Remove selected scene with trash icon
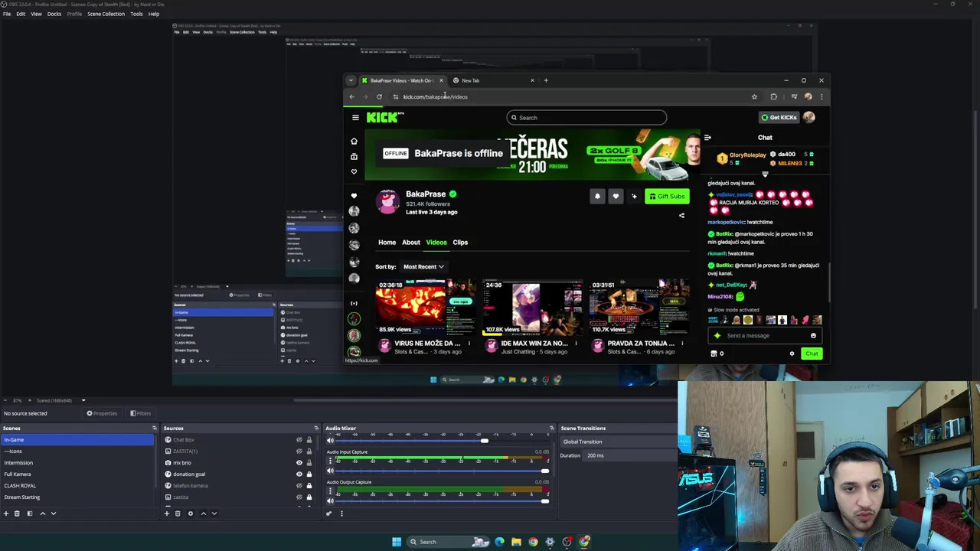This screenshot has width=980, height=551. click(x=17, y=514)
